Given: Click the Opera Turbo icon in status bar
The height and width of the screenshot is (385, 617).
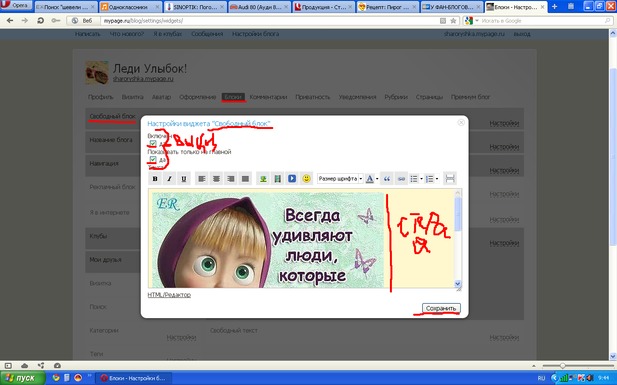Looking at the screenshot, I should (57, 365).
